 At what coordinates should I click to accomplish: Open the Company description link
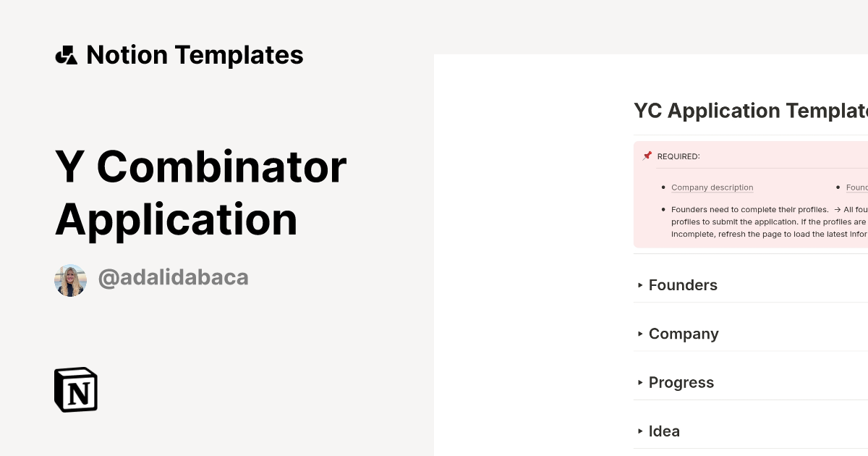[712, 187]
